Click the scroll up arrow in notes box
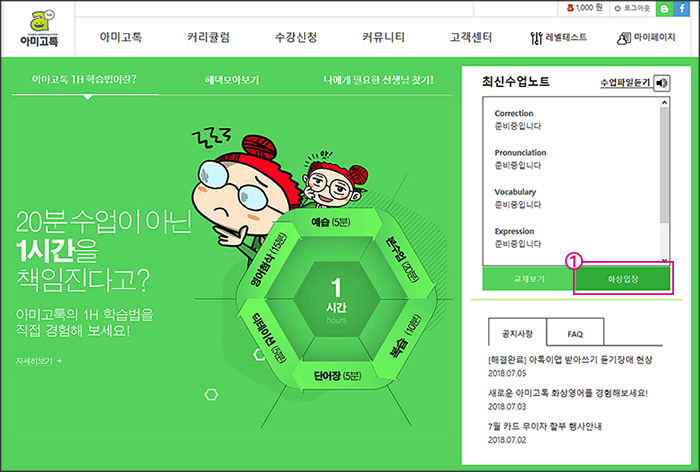The width and height of the screenshot is (700, 472). tap(664, 103)
